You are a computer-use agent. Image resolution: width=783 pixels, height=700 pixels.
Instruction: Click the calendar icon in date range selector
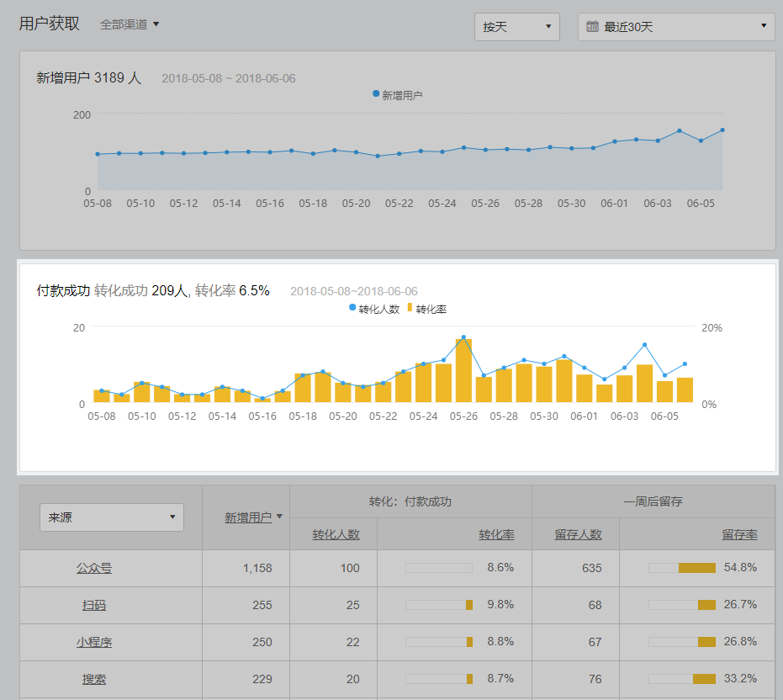pos(592,27)
